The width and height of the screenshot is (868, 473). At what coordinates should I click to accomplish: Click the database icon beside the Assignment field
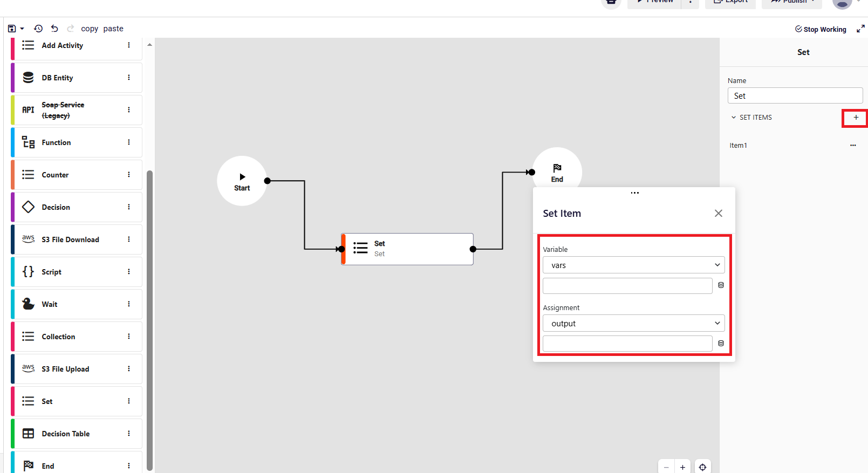tap(721, 343)
